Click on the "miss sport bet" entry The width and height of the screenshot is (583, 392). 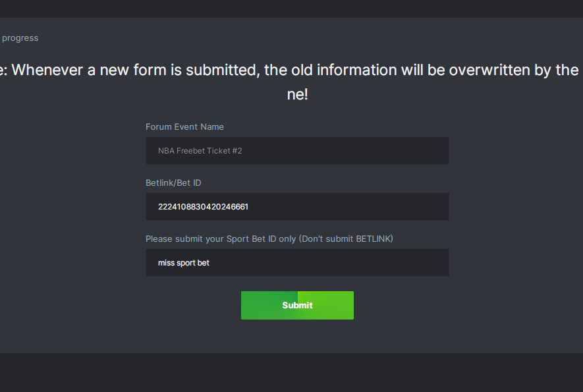pos(184,263)
